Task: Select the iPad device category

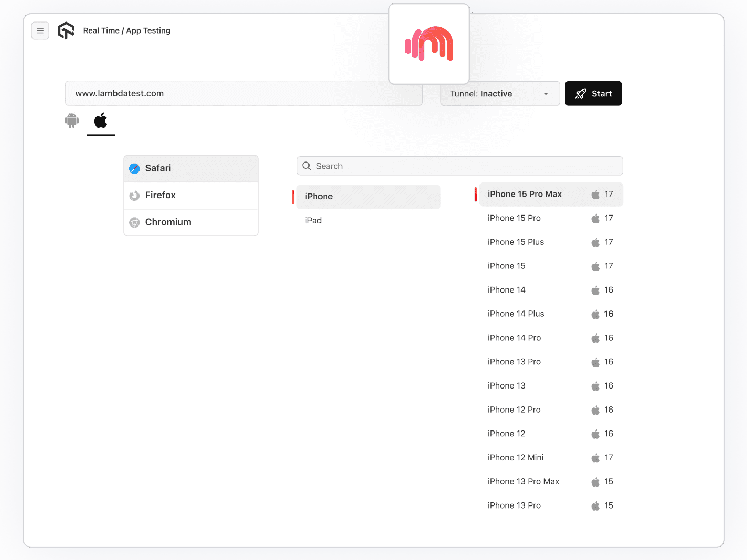Action: [x=313, y=220]
